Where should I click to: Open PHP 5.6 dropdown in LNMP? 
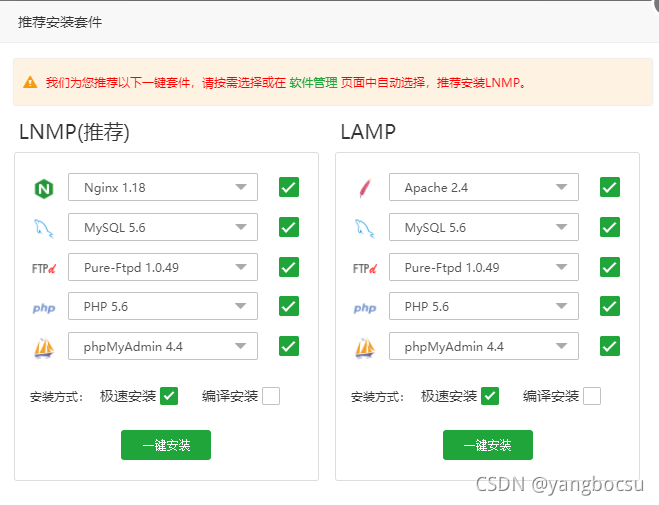click(x=163, y=306)
